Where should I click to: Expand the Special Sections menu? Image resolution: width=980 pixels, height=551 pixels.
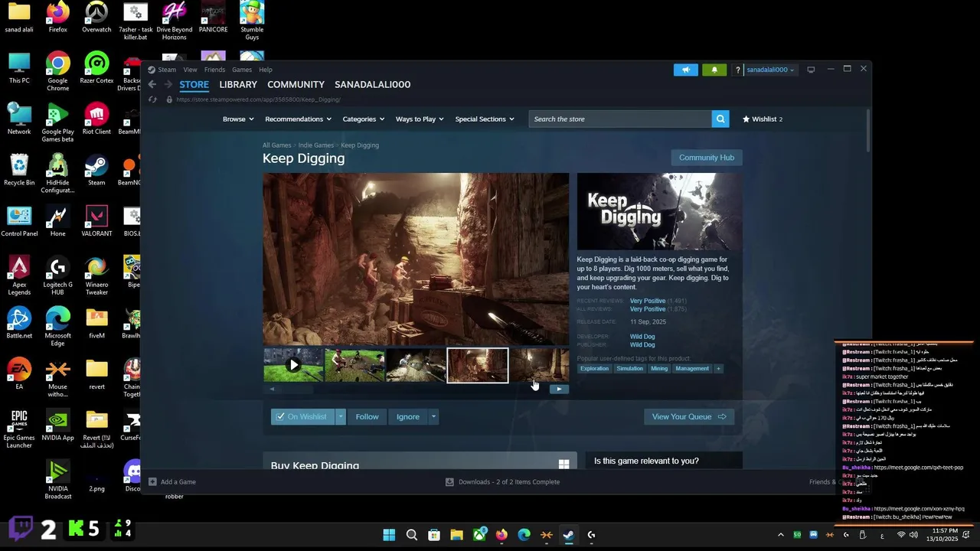click(x=485, y=119)
